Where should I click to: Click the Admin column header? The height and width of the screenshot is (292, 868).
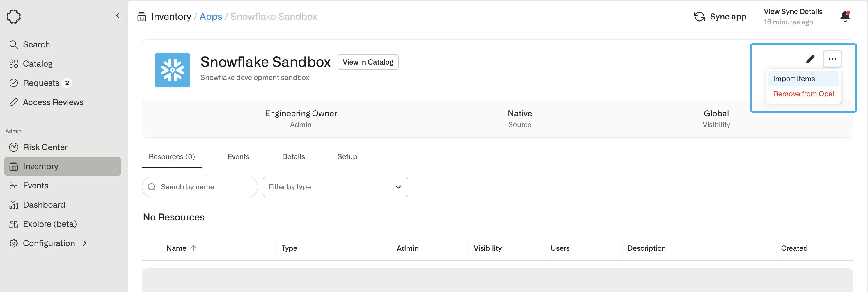tap(407, 248)
